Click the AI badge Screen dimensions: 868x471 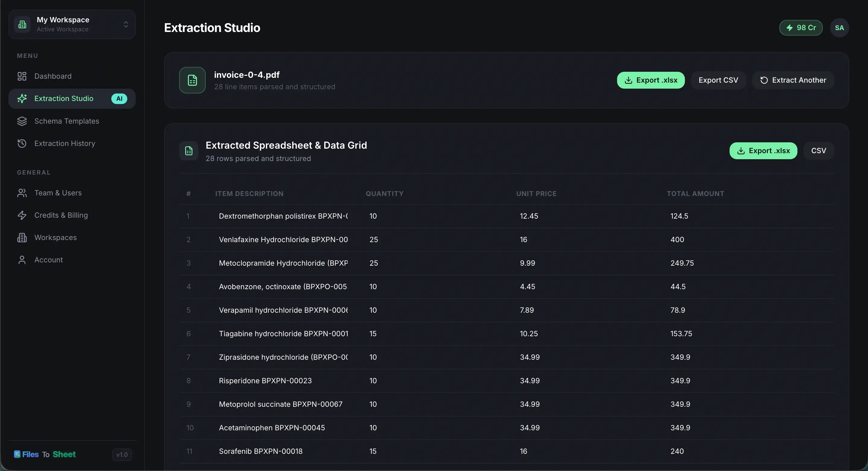coord(119,98)
